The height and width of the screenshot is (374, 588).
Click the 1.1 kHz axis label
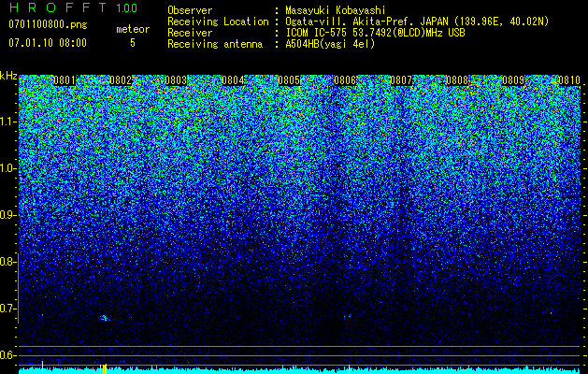[x=8, y=122]
